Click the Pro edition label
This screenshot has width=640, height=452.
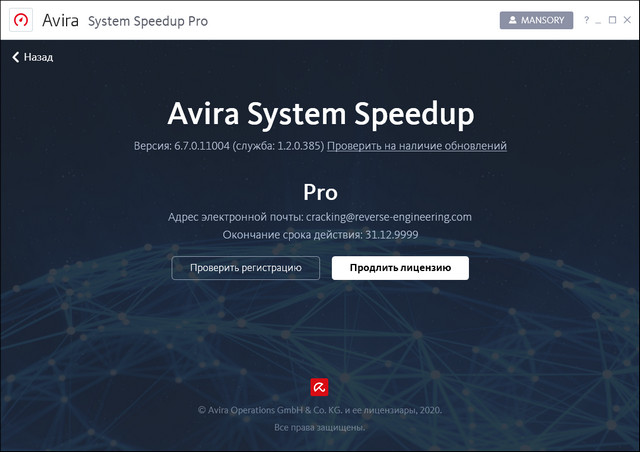point(319,191)
